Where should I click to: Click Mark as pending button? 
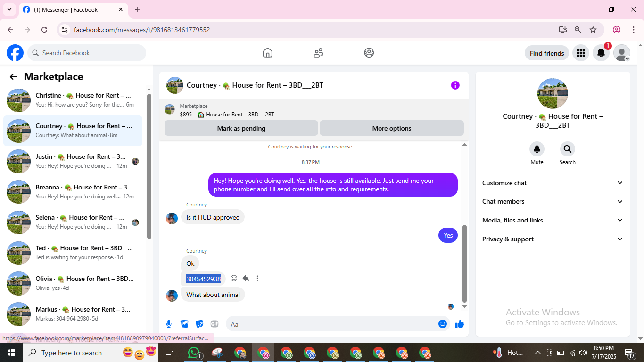(x=241, y=128)
